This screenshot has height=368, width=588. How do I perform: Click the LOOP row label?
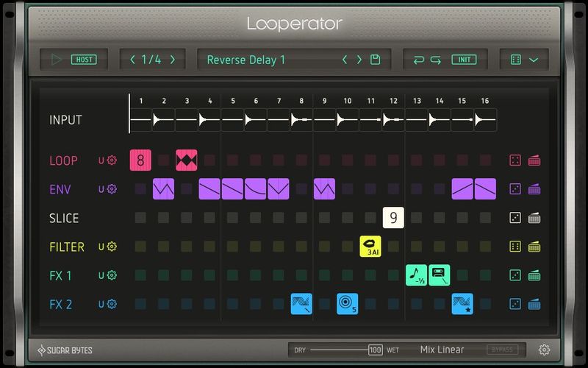tap(64, 160)
